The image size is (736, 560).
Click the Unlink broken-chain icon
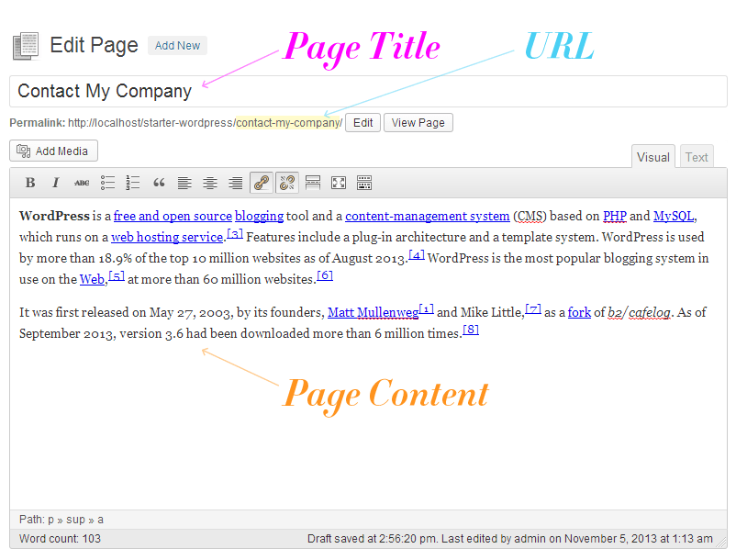(287, 183)
